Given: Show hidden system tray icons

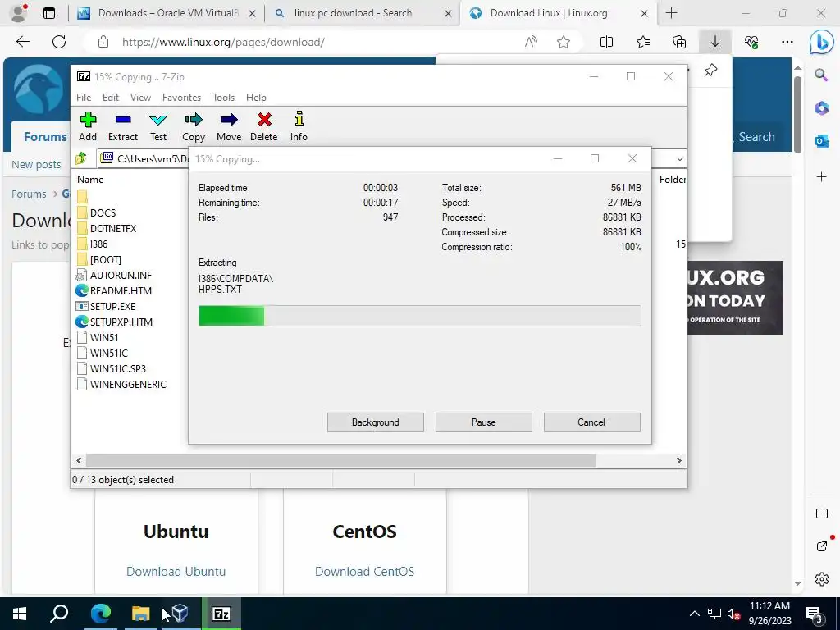Looking at the screenshot, I should point(694,614).
